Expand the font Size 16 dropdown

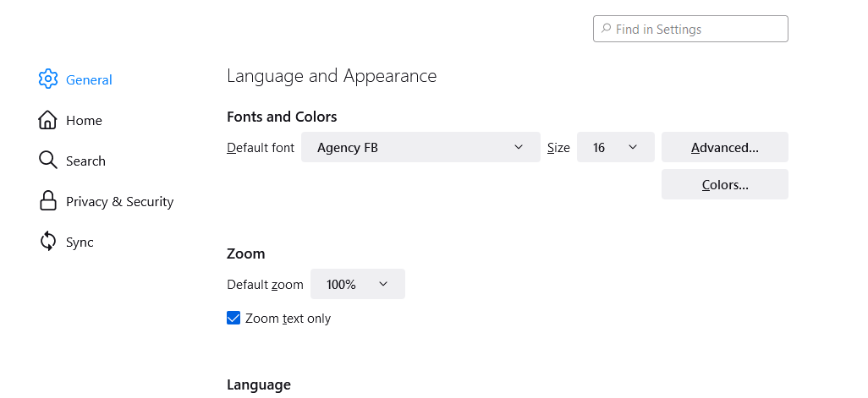[x=615, y=147]
